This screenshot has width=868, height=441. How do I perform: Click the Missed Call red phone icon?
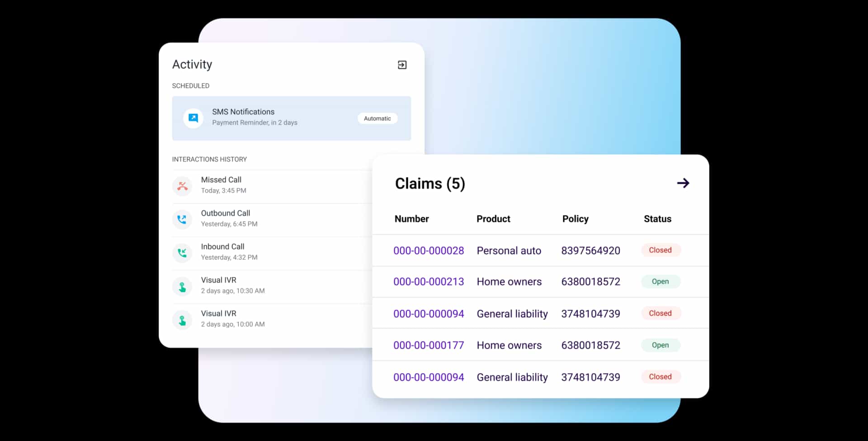tap(182, 186)
